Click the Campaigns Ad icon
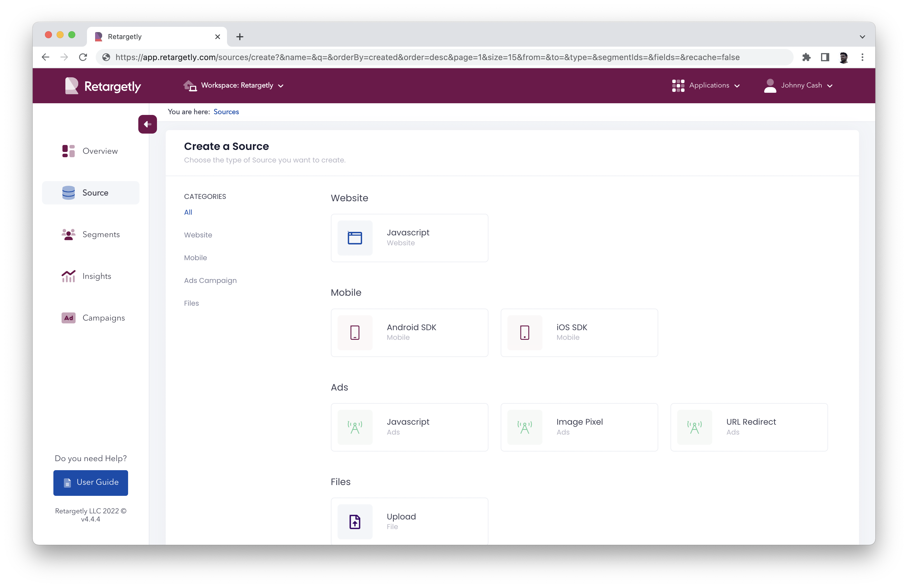Viewport: 908px width, 588px height. 68,318
